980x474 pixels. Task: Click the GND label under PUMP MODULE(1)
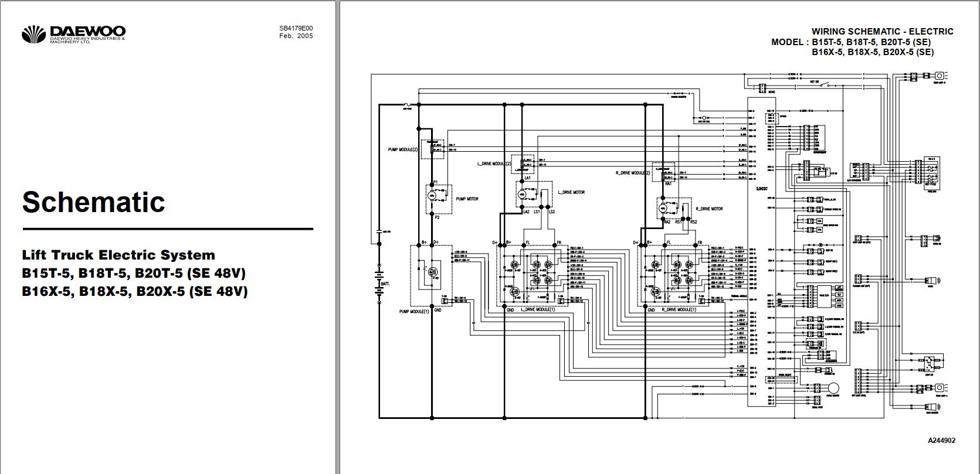click(x=438, y=310)
